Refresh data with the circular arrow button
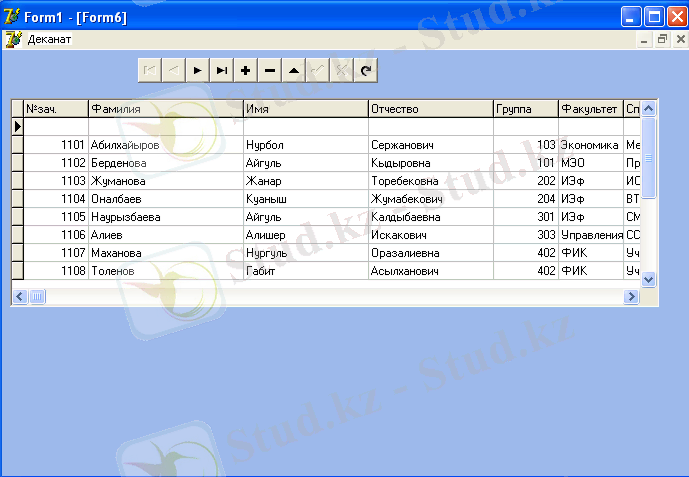Screen dimensions: 689x477 [x=366, y=70]
